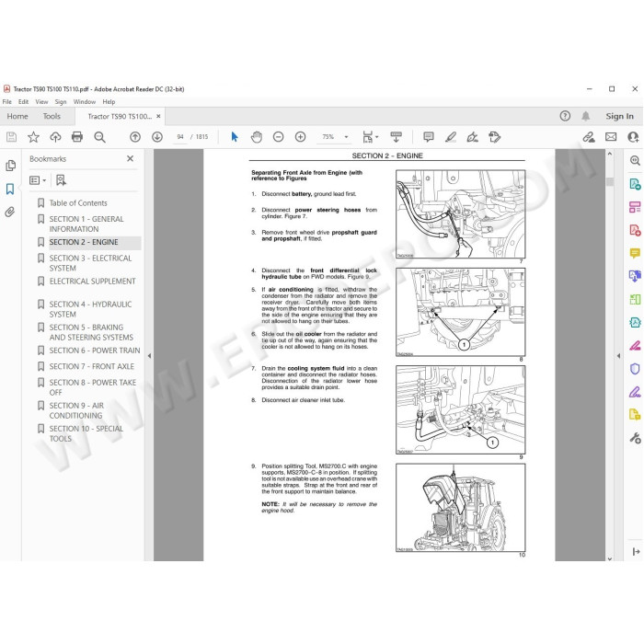Open SECTION 10 - SPECIAL TOOLS bookmark

(x=86, y=433)
